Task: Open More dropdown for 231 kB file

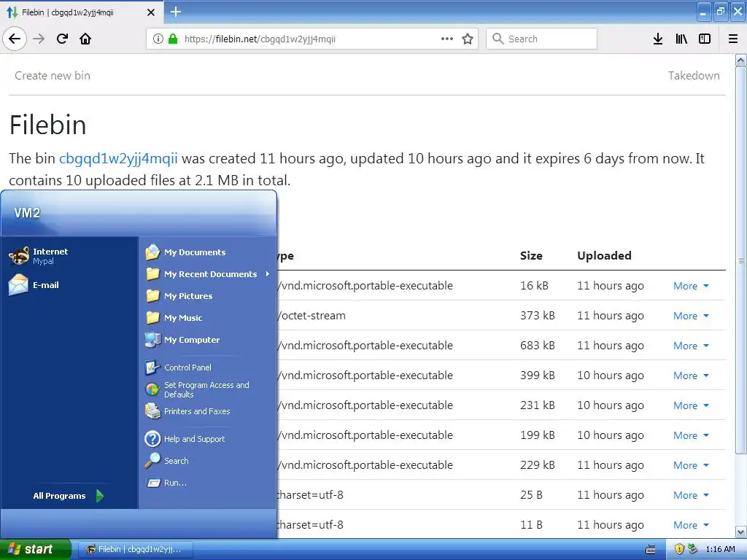Action: (691, 405)
